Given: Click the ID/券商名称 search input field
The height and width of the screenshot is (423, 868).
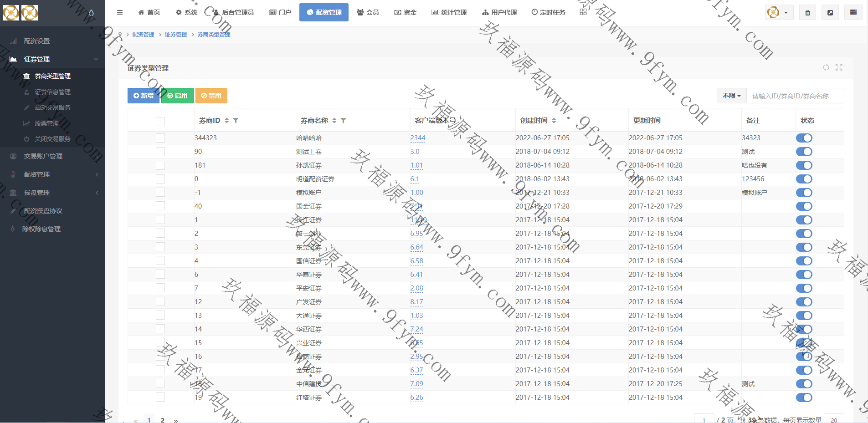Looking at the screenshot, I should coord(795,96).
